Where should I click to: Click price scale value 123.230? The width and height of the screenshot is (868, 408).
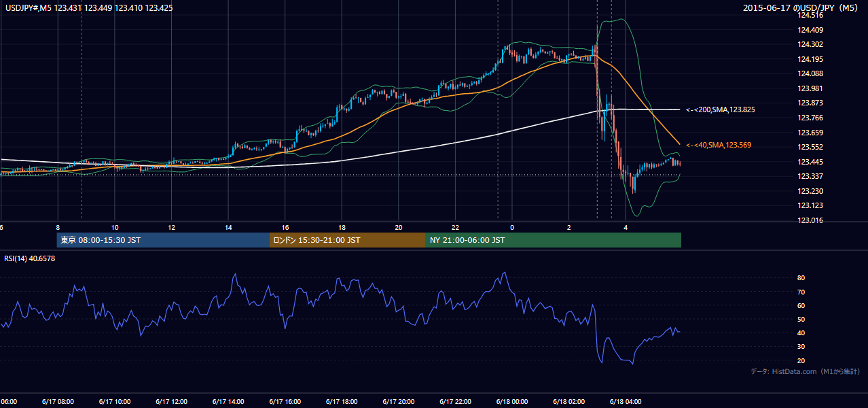point(810,191)
